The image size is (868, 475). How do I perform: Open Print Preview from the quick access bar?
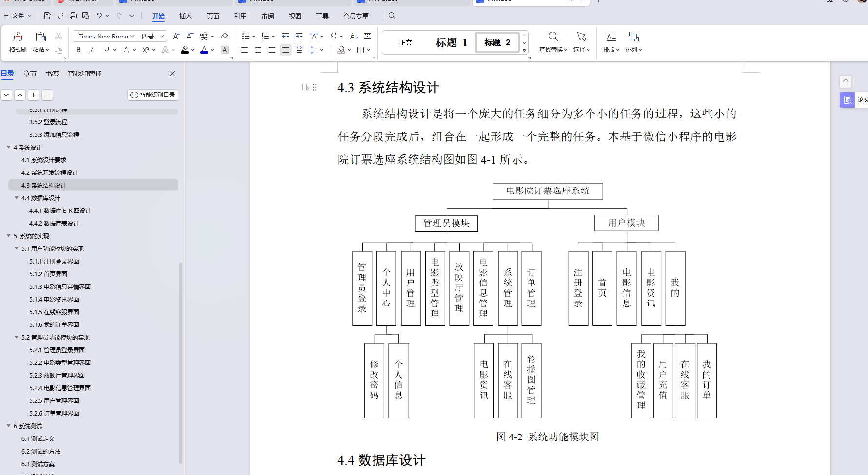(86, 16)
